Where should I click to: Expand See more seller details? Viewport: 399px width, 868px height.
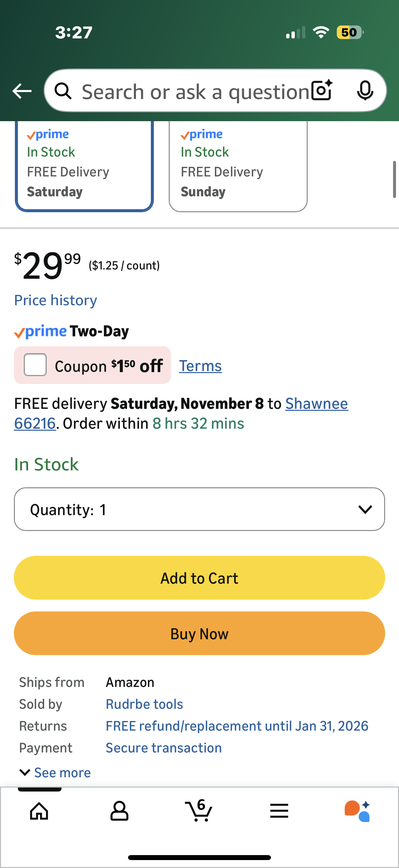coord(56,773)
